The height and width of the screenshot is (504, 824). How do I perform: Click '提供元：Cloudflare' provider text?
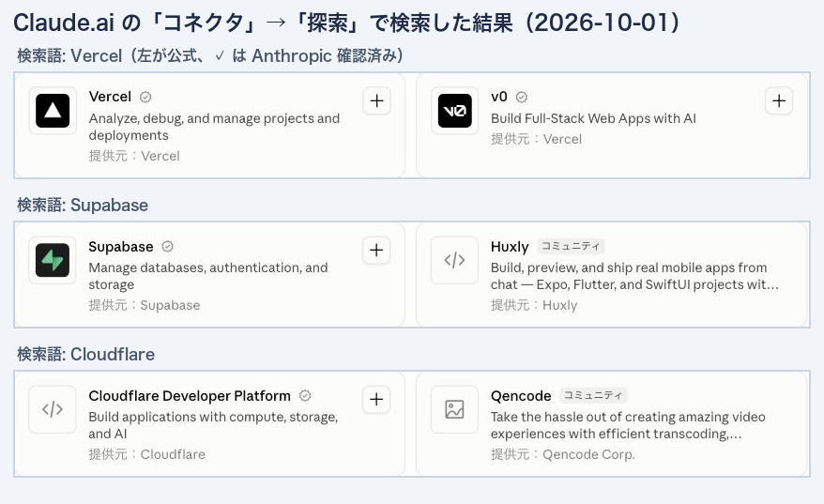click(146, 454)
